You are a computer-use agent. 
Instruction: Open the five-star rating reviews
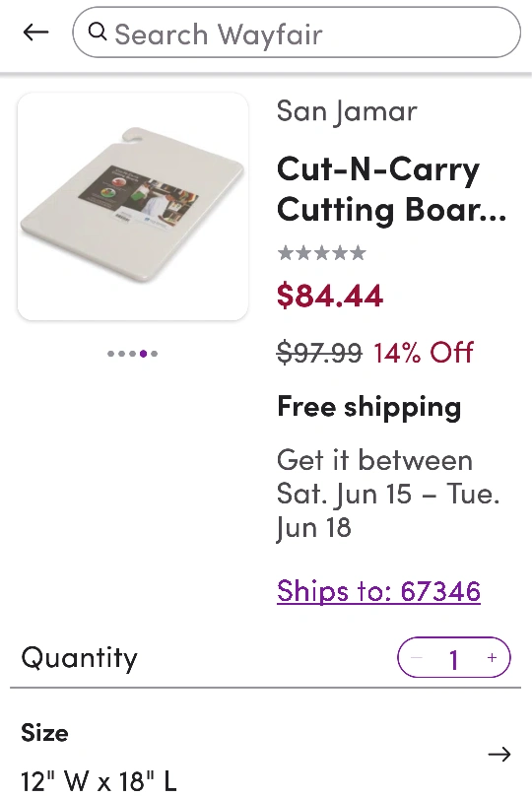coord(322,253)
